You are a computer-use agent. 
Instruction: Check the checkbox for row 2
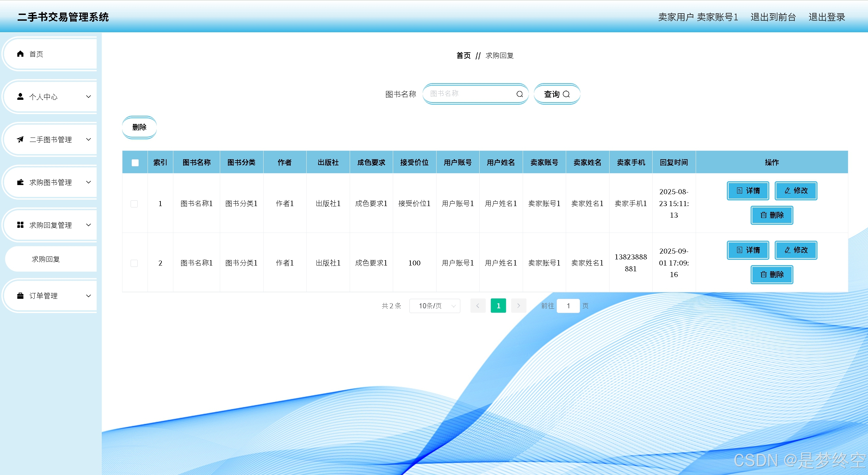(x=134, y=263)
